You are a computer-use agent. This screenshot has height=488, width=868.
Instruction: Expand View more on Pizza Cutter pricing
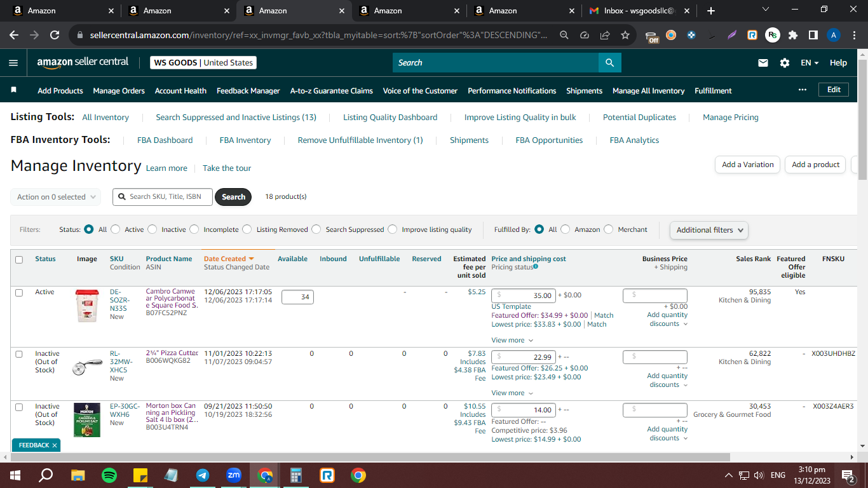tap(512, 393)
